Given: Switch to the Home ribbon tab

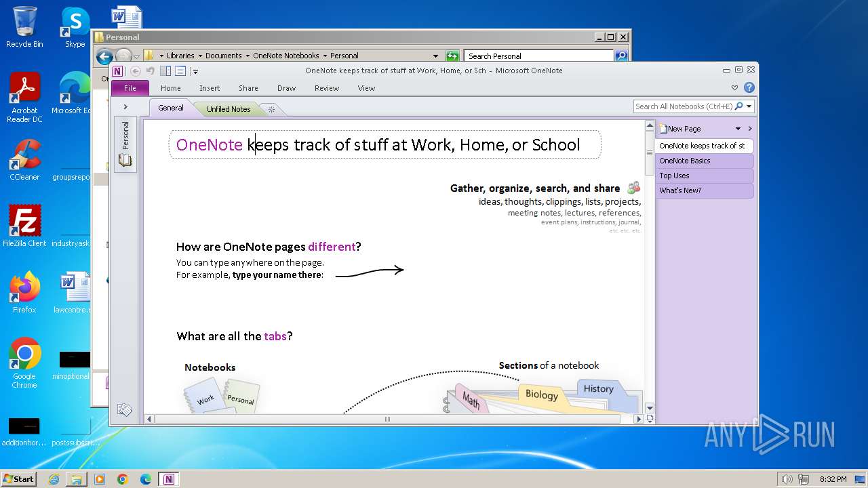Looking at the screenshot, I should (171, 88).
